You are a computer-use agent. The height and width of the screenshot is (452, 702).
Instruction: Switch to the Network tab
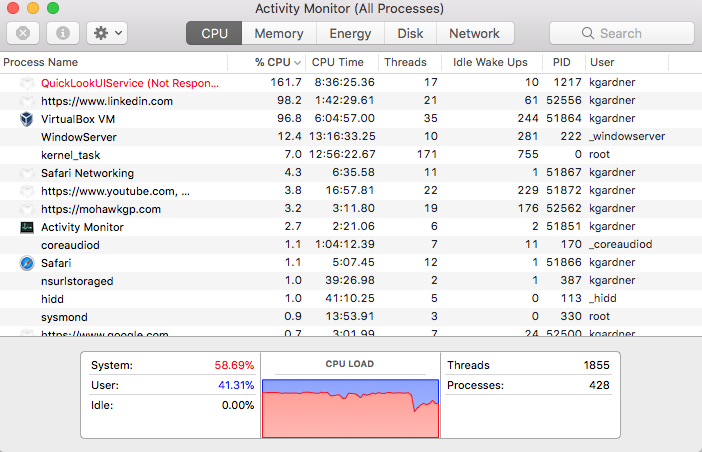[x=475, y=33]
